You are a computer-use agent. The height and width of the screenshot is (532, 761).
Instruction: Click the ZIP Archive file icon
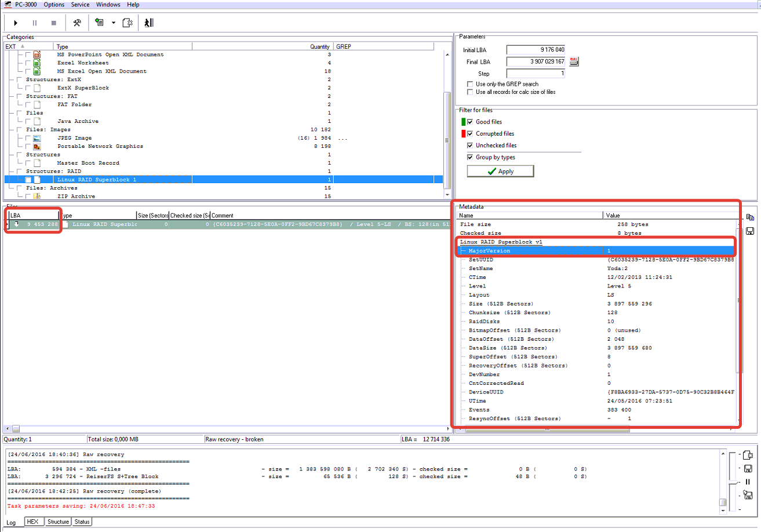point(37,196)
